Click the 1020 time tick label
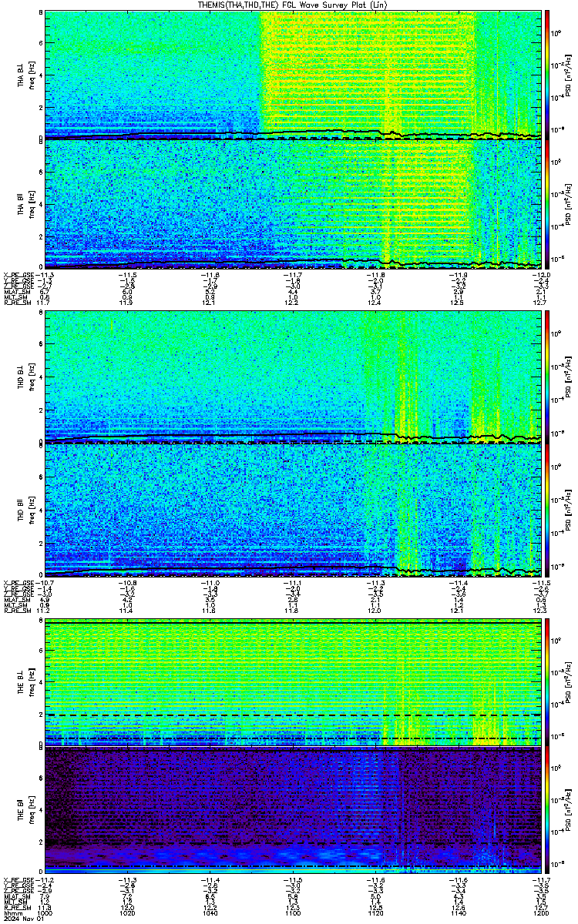 pos(128,913)
